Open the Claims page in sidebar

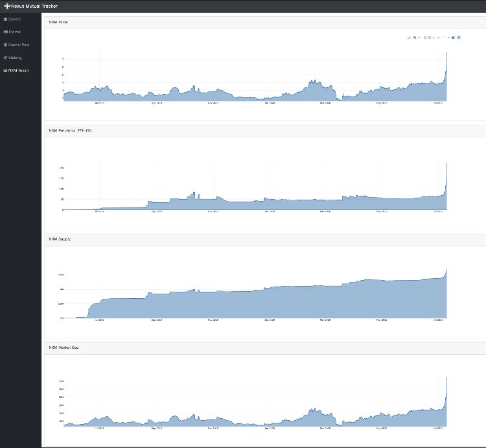[x=12, y=32]
